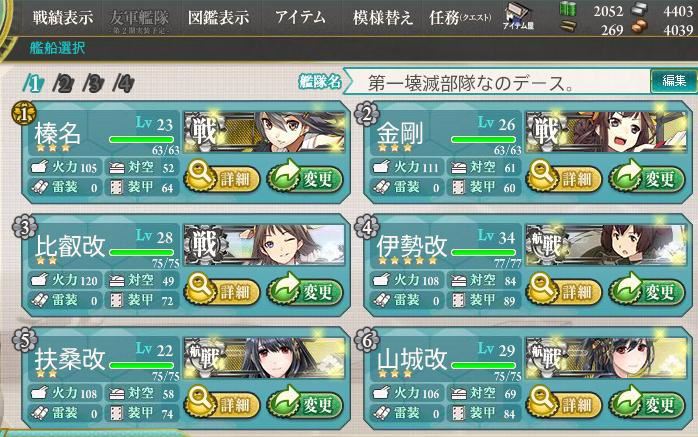Open 詳細 details for 扶桑改
The width and height of the screenshot is (698, 437).
pyautogui.click(x=222, y=405)
